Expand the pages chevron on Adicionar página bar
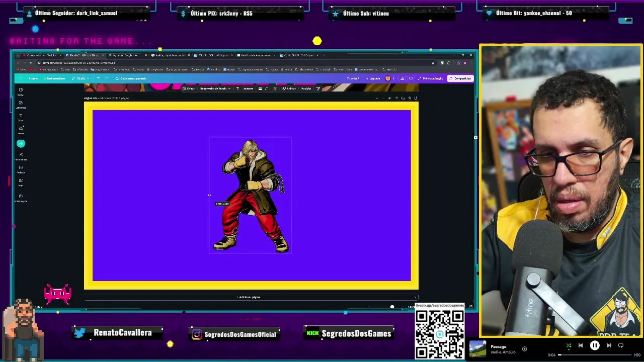The image size is (644, 362). [415, 297]
